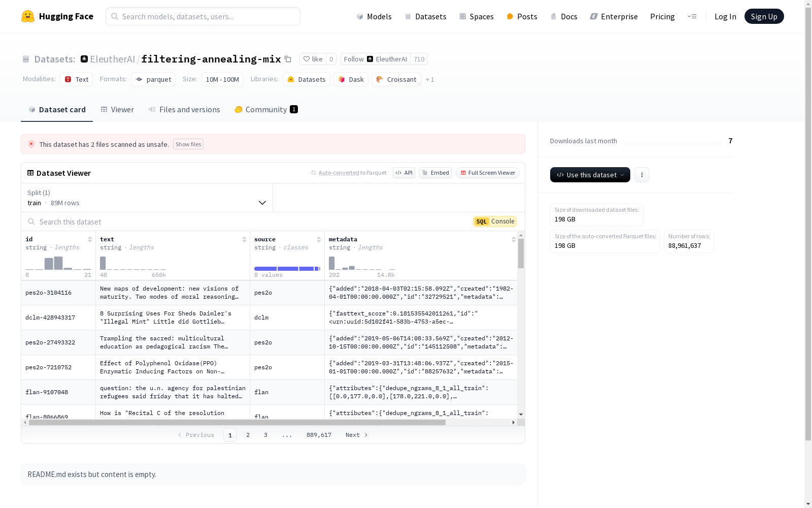
Task: Select the 10M - 100M size tag
Action: (222, 79)
